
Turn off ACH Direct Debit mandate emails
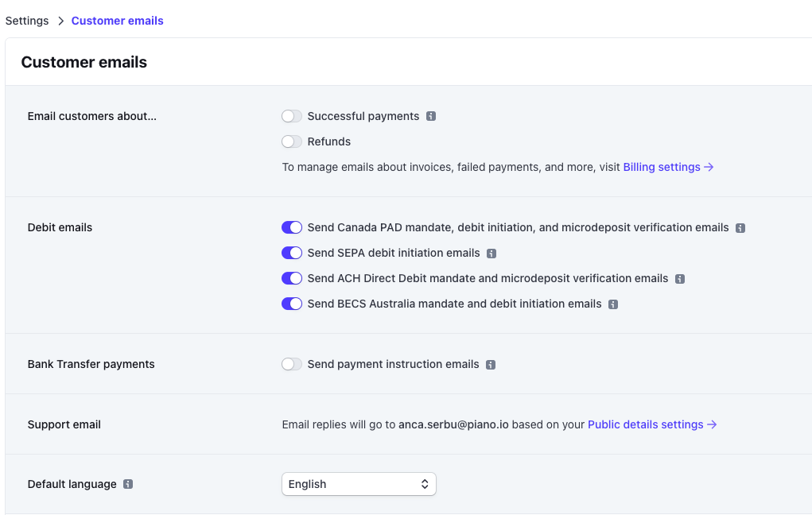[292, 278]
